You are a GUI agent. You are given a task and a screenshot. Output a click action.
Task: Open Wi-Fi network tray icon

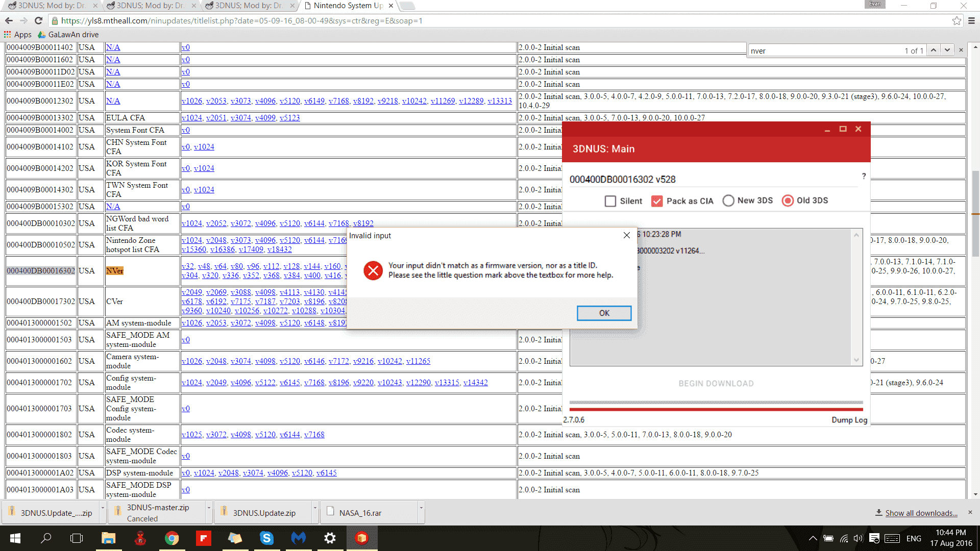tap(844, 538)
